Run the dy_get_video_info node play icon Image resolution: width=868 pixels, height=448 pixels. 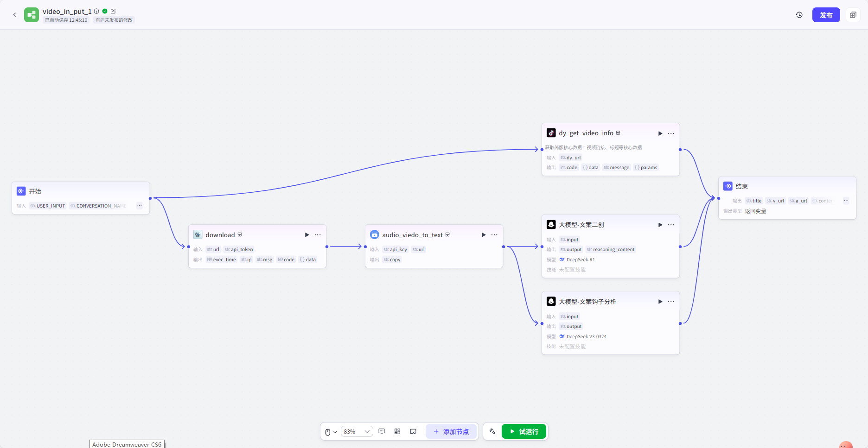coord(660,133)
